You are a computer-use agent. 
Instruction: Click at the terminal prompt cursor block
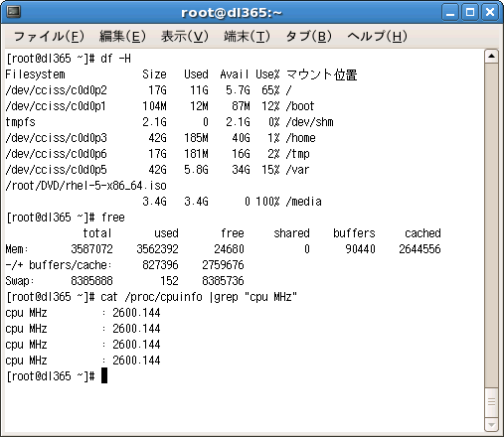[x=104, y=375]
